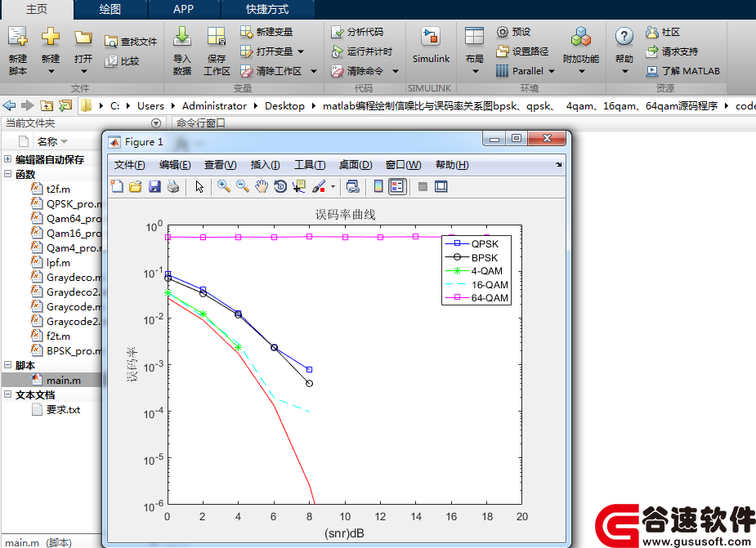Click the Link Plot icon in Figure toolbar
The image size is (756, 548).
point(353,186)
